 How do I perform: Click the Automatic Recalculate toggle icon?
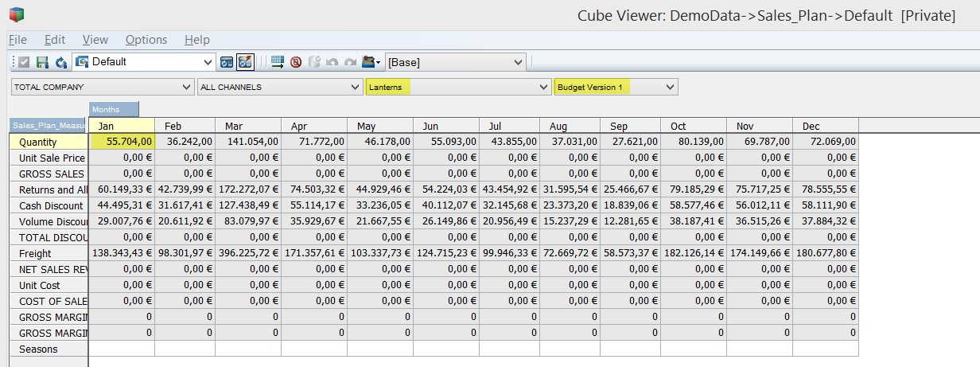pyautogui.click(x=246, y=62)
